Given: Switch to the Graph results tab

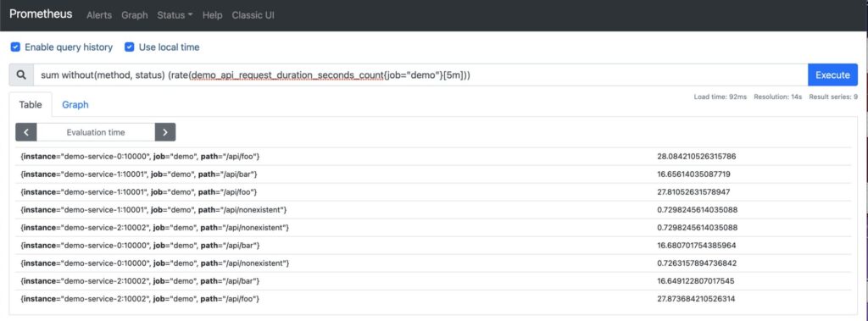Looking at the screenshot, I should (x=75, y=105).
